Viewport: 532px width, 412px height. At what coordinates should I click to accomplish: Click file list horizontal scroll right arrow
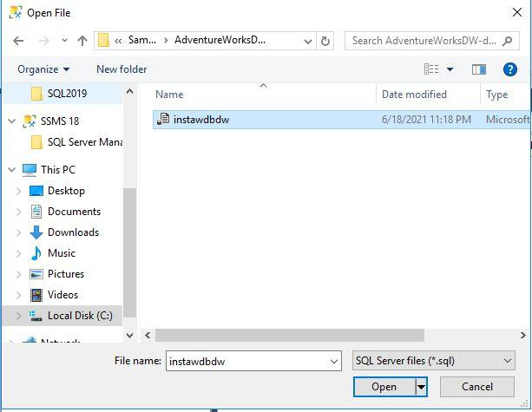pos(522,336)
